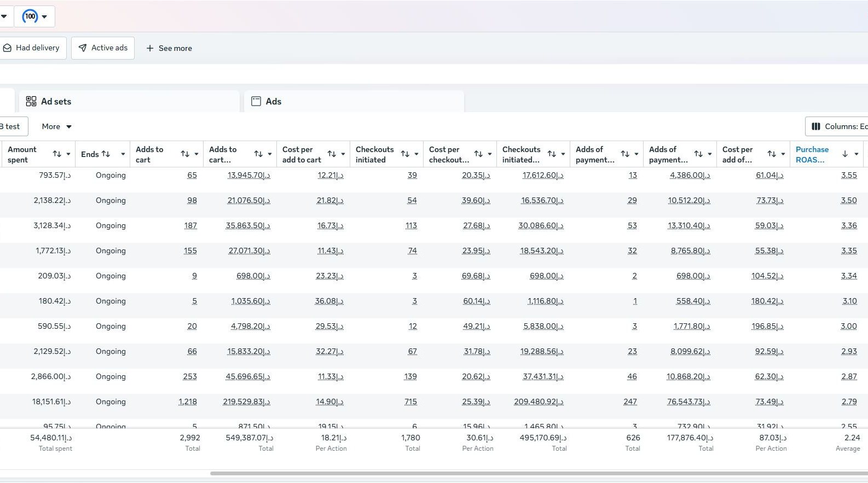
Task: Sort by Amount spent column arrows
Action: (57, 154)
